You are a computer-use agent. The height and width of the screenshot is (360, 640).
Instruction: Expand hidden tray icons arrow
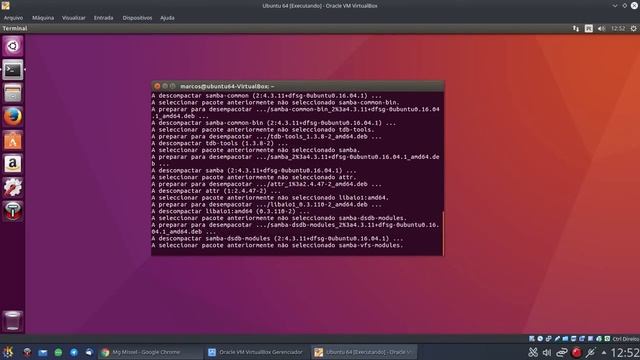(604, 353)
